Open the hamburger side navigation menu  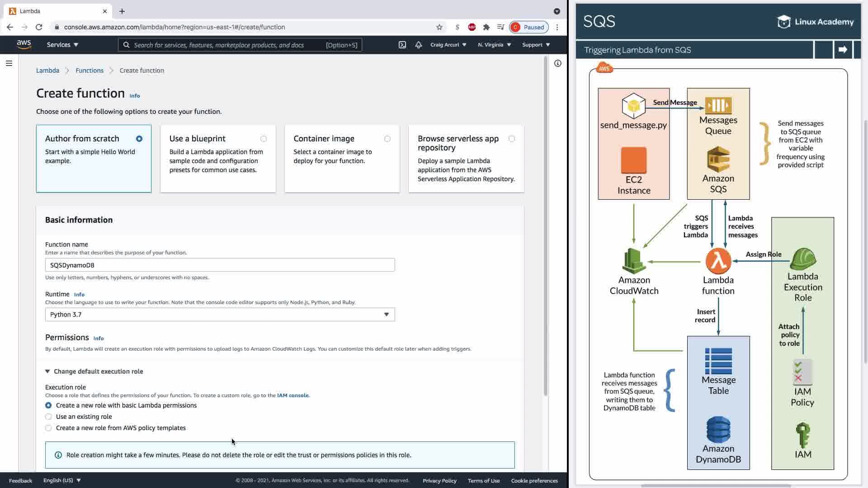9,63
